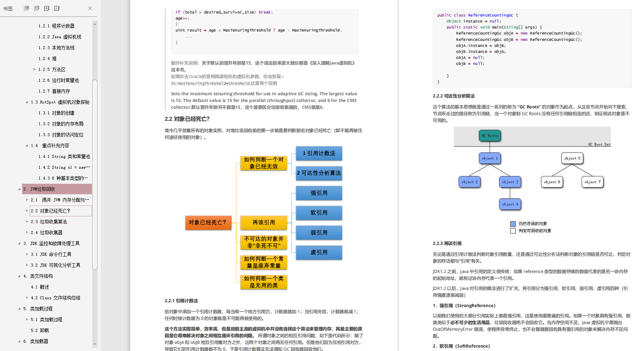644x351 pixels.
Task: Expand the 2.1 揭开 JVM 内存分配 entry
Action: [26, 200]
